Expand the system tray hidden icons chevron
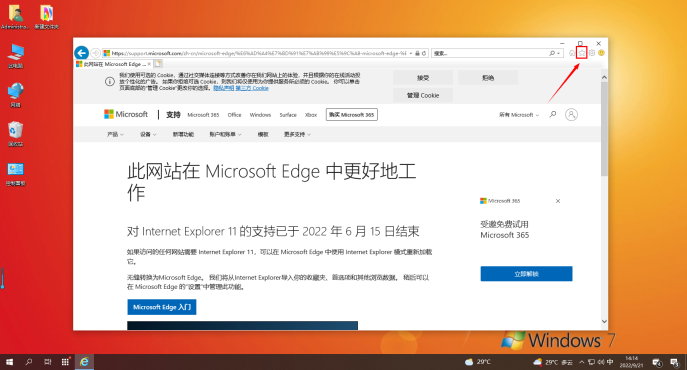Image resolution: width=687 pixels, height=370 pixels. coord(581,362)
